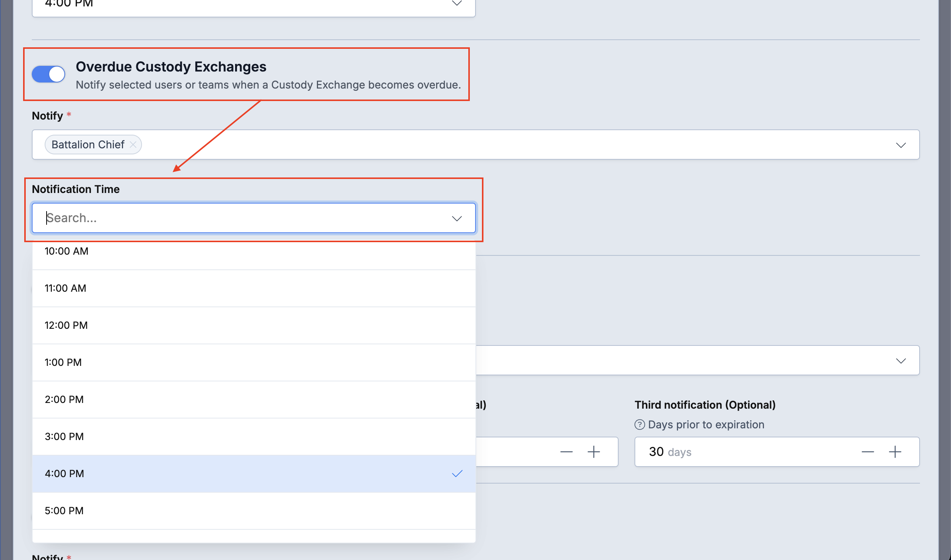Toggle Overdue Custody Exchanges switch off

click(x=48, y=74)
